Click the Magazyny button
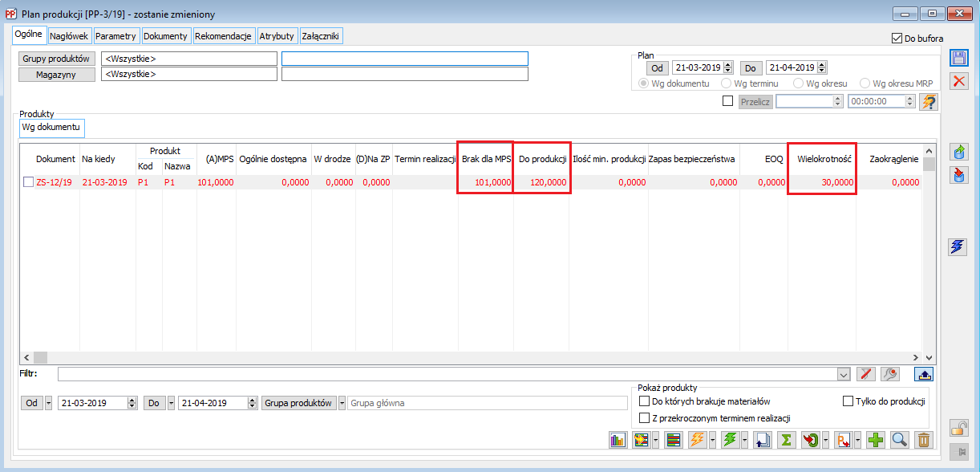The width and height of the screenshot is (980, 472). [57, 74]
